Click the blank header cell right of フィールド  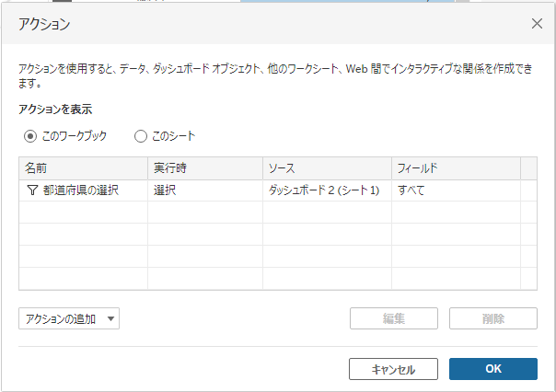pos(528,168)
